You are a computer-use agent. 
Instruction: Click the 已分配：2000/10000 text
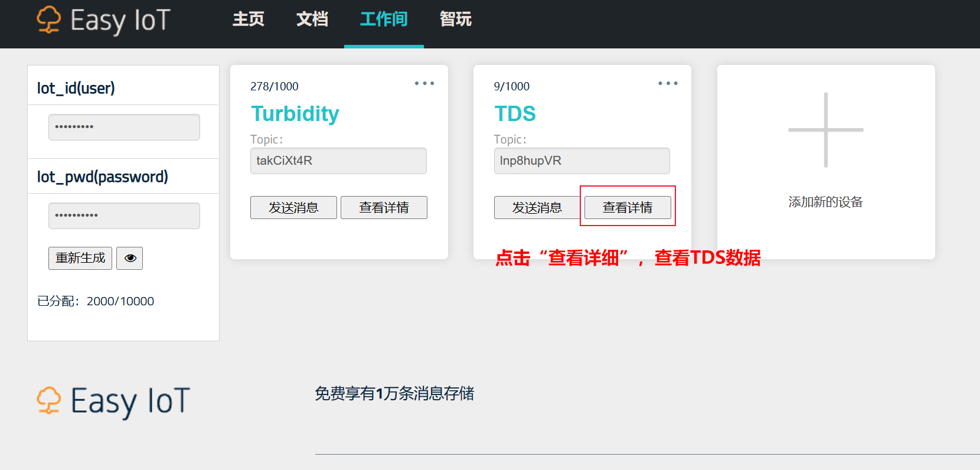tap(96, 301)
